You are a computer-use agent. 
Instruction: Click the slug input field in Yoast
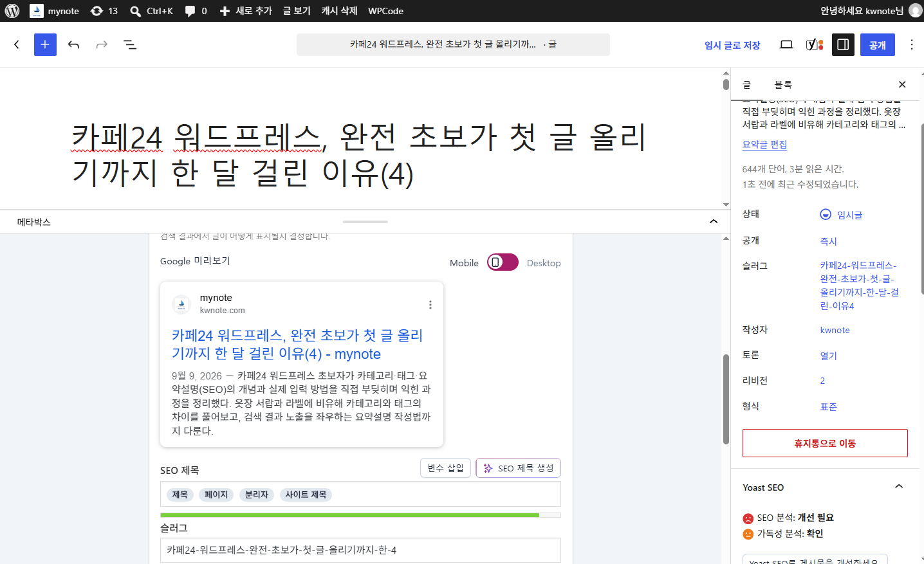(x=360, y=550)
